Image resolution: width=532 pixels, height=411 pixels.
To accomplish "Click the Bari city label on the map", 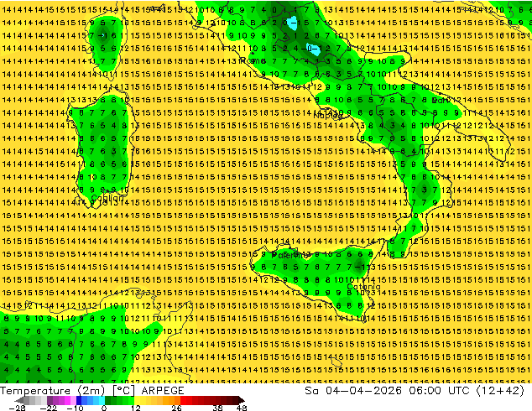I will [x=440, y=101].
